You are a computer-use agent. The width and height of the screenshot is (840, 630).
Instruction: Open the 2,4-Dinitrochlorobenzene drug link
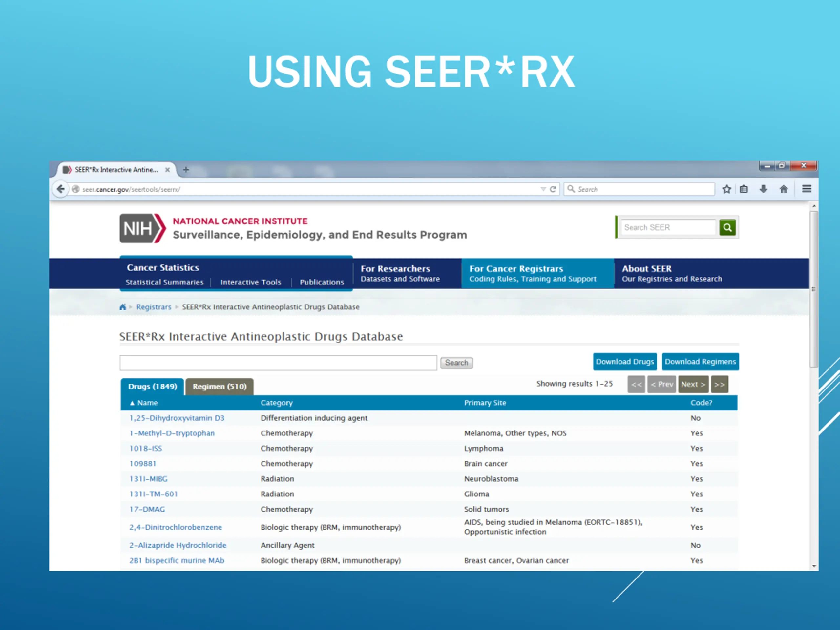tap(176, 527)
